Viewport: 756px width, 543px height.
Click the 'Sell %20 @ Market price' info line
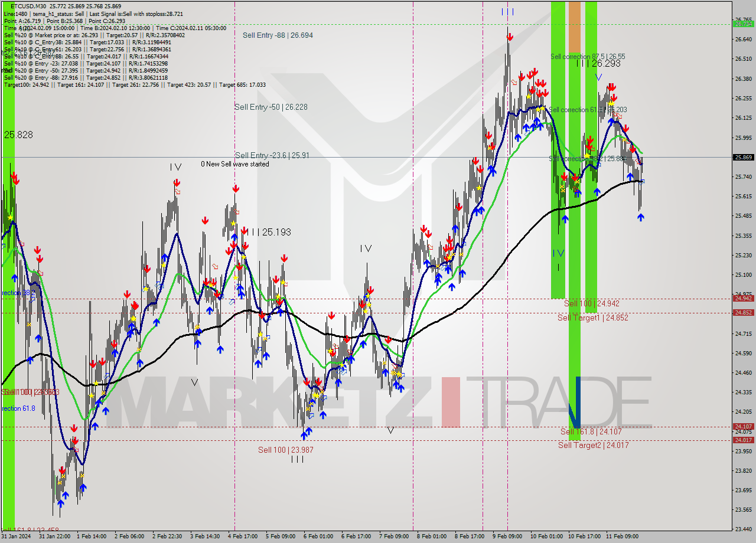click(x=94, y=35)
